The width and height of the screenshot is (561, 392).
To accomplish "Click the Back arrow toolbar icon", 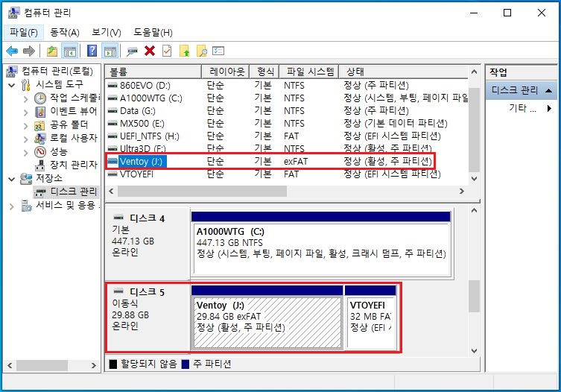I will (x=12, y=51).
